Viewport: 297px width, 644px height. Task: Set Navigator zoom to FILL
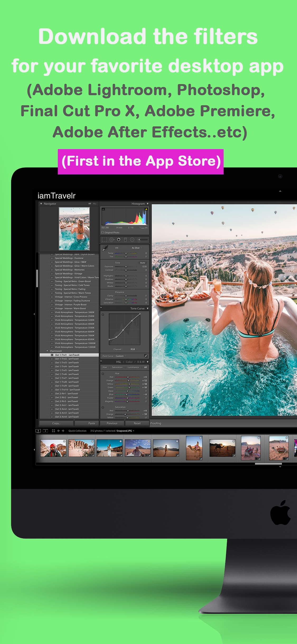(x=95, y=204)
